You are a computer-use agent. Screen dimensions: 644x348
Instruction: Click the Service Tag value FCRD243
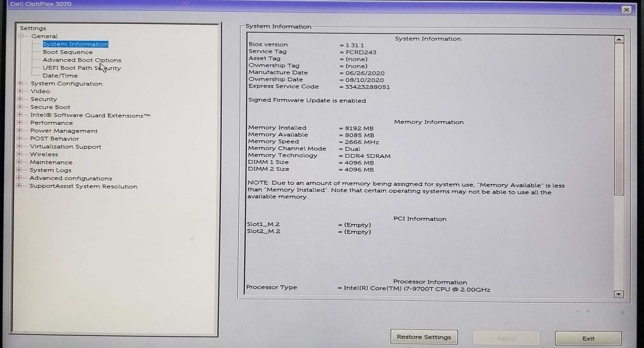361,52
